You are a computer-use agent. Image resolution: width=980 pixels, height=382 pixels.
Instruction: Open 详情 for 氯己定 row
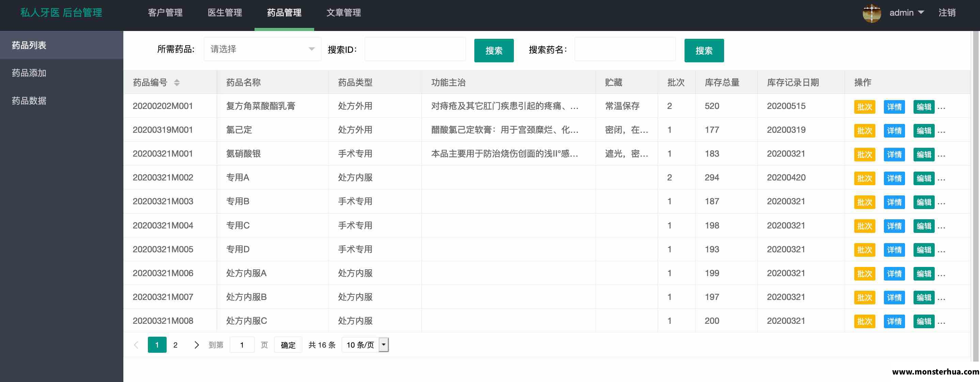click(x=894, y=131)
